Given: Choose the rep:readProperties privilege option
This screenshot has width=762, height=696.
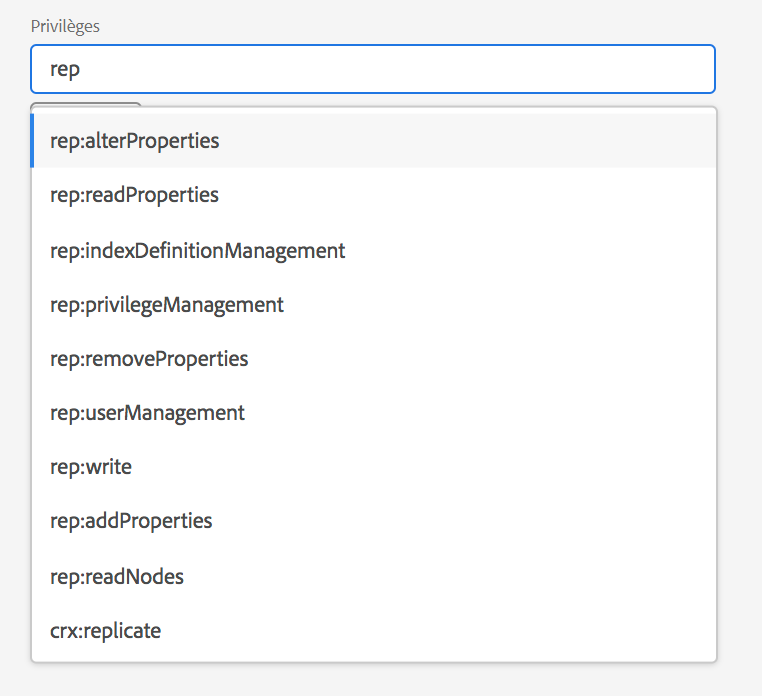Looking at the screenshot, I should tap(134, 195).
